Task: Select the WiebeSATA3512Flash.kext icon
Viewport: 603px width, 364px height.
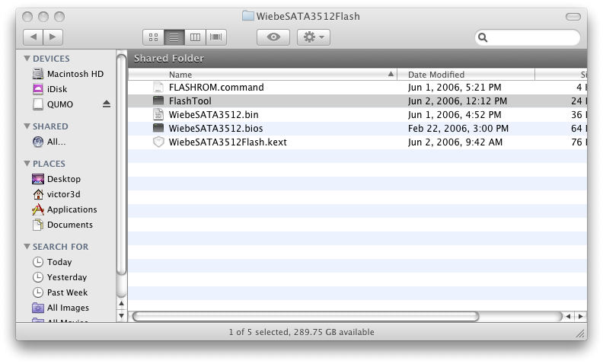Action: point(158,142)
